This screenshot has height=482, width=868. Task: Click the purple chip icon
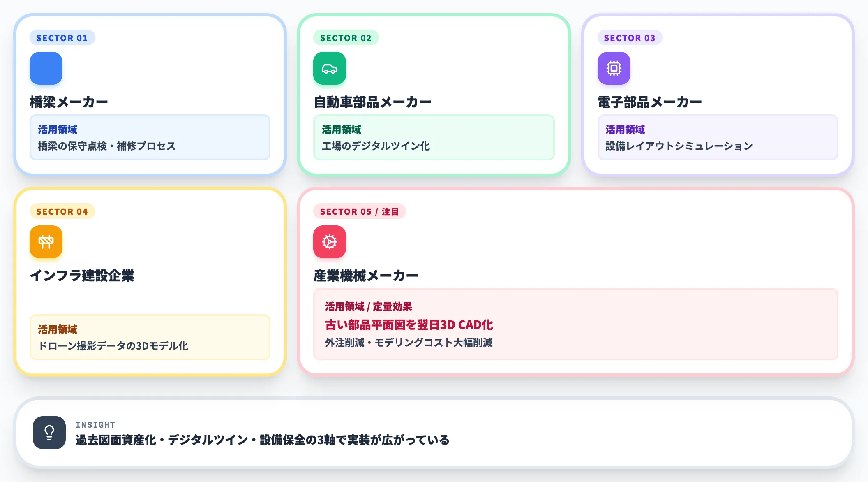click(x=614, y=68)
